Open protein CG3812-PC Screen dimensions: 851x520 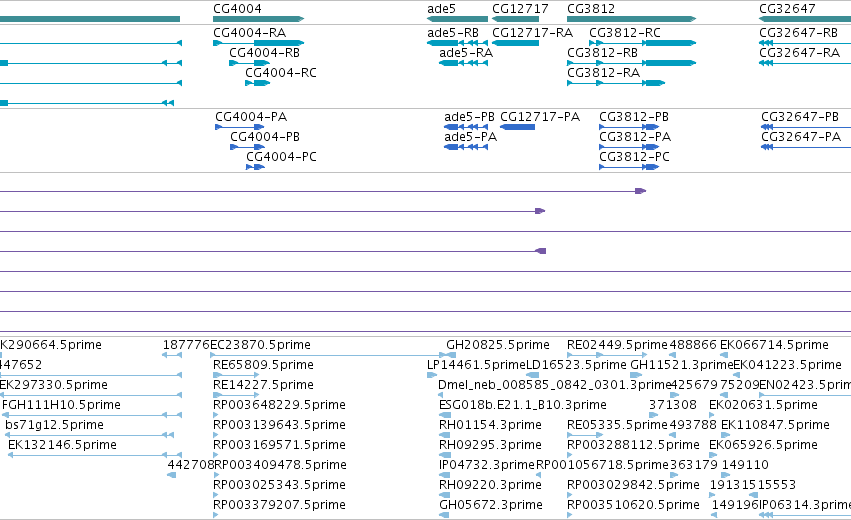coord(634,157)
